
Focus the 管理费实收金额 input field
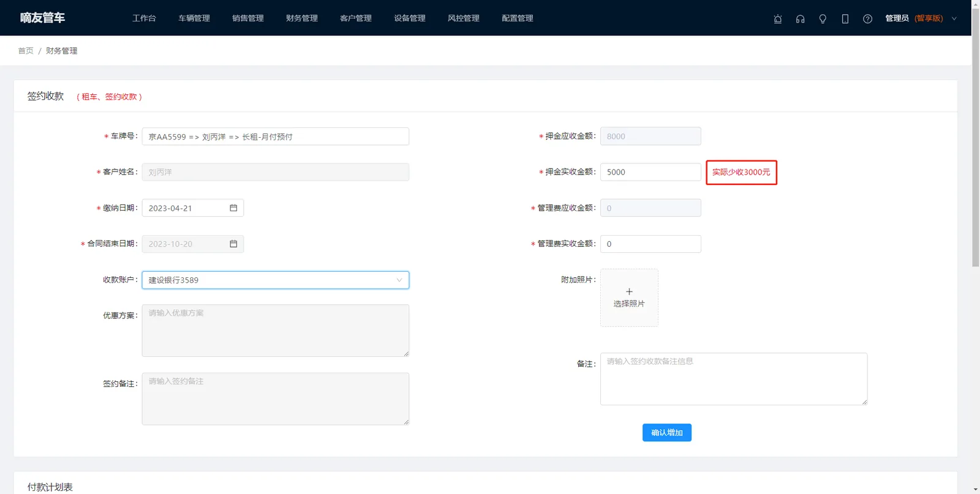pyautogui.click(x=650, y=244)
